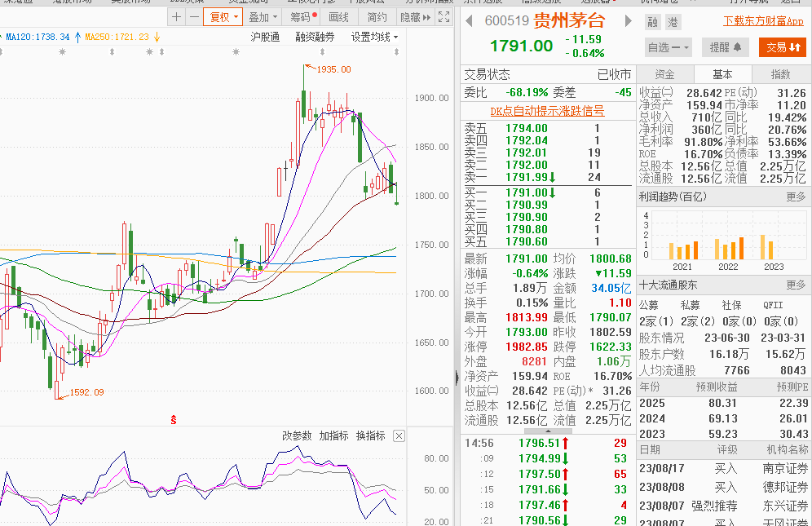Click 加指标 to add an indicator
The width and height of the screenshot is (812, 526).
coord(334,435)
